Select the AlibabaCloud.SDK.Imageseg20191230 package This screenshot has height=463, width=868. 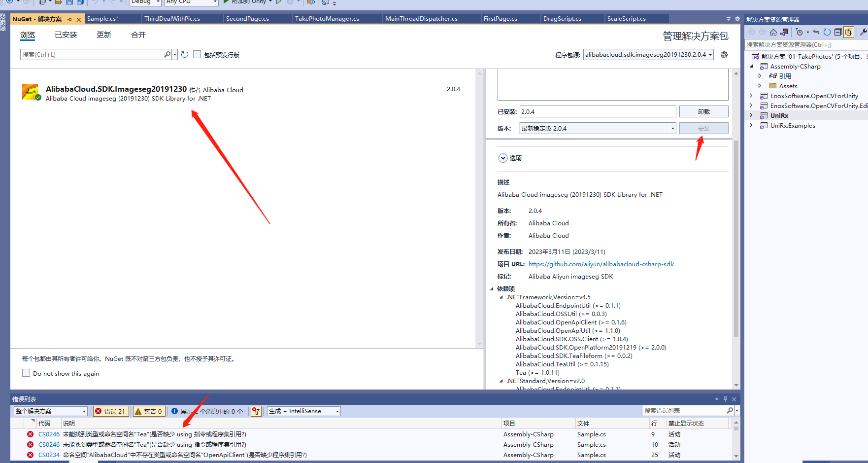(x=243, y=92)
